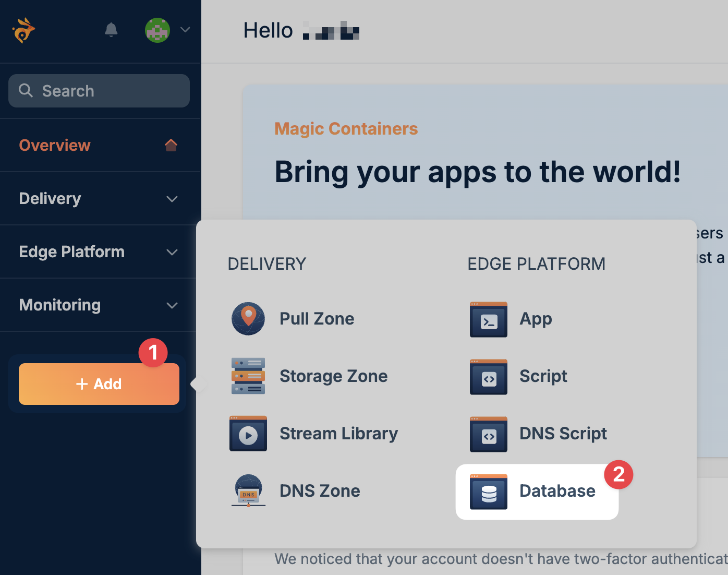Expand the account menu chevron
Image resolution: width=728 pixels, height=575 pixels.
click(185, 30)
